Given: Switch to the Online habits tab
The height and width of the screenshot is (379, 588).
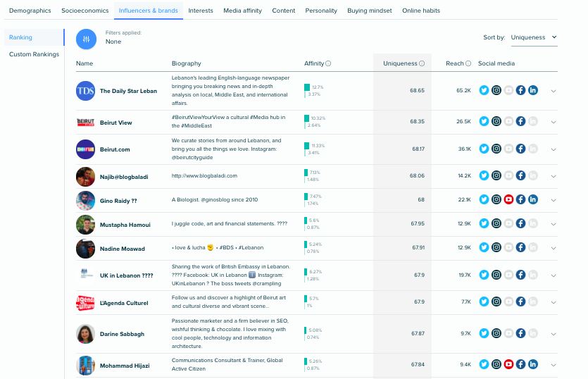Looking at the screenshot, I should 421,11.
